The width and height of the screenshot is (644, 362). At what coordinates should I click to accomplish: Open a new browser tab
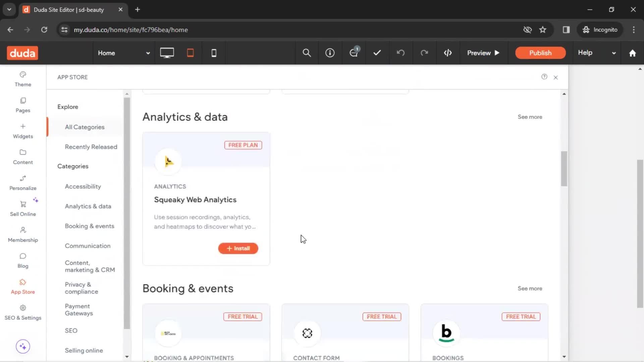pos(137,9)
